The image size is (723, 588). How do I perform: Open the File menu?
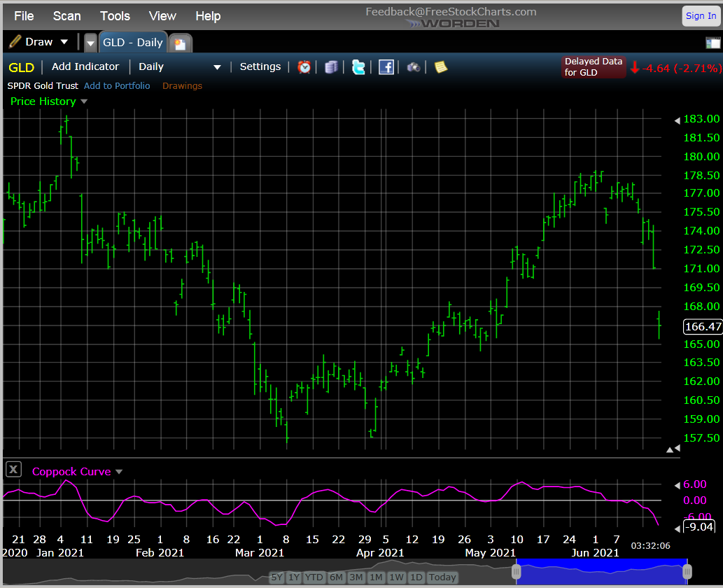click(24, 16)
